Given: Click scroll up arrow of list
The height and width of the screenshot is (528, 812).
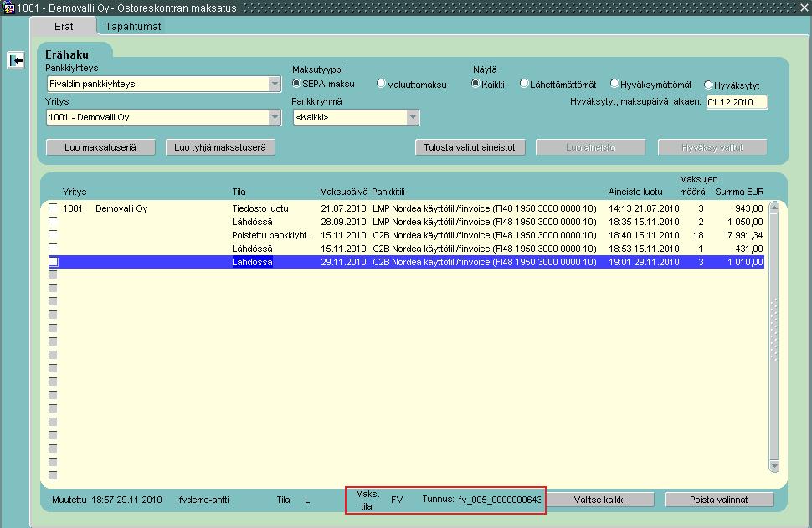Looking at the screenshot, I should point(774,208).
